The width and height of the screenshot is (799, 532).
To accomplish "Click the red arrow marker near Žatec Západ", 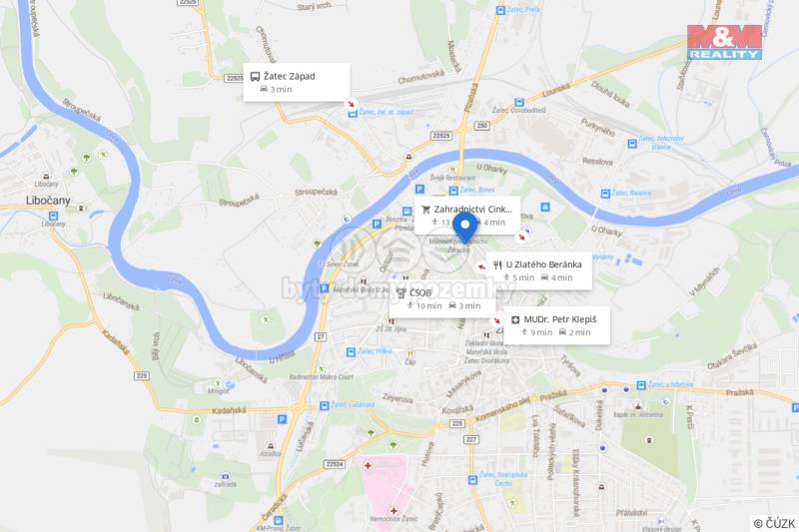I will [x=351, y=104].
